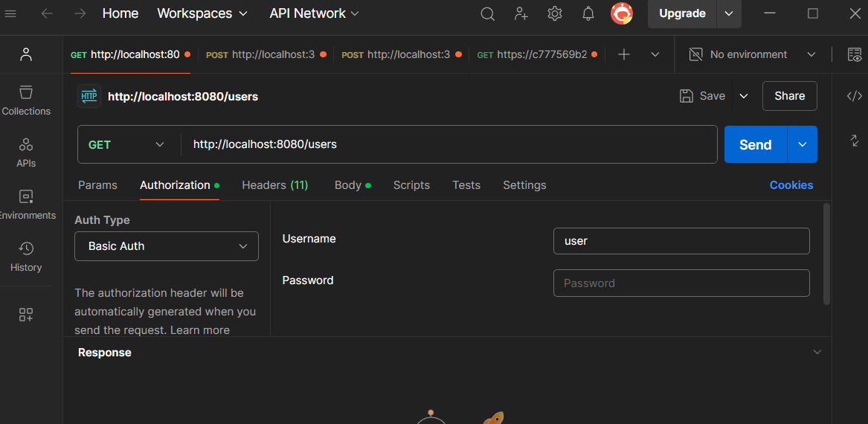Viewport: 868px width, 424px height.
Task: Switch to GET http://localhost:80 tab
Action: (131, 54)
